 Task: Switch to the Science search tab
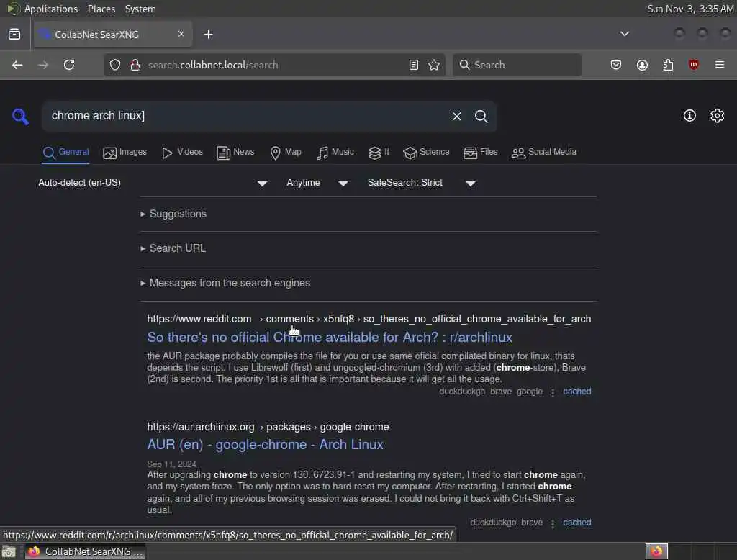click(x=426, y=153)
